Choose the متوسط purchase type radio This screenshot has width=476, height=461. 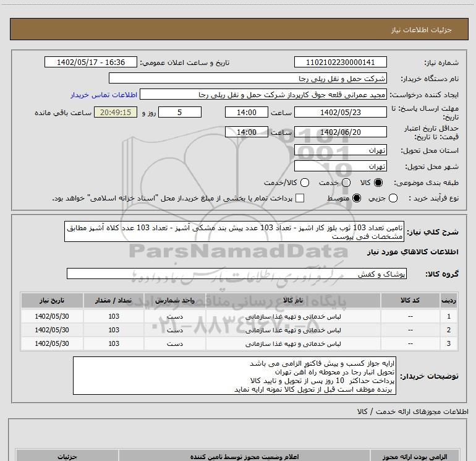[x=357, y=198]
